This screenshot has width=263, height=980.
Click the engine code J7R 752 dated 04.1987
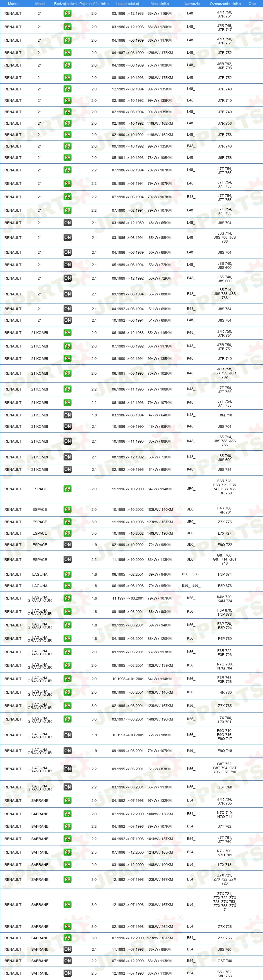[225, 53]
